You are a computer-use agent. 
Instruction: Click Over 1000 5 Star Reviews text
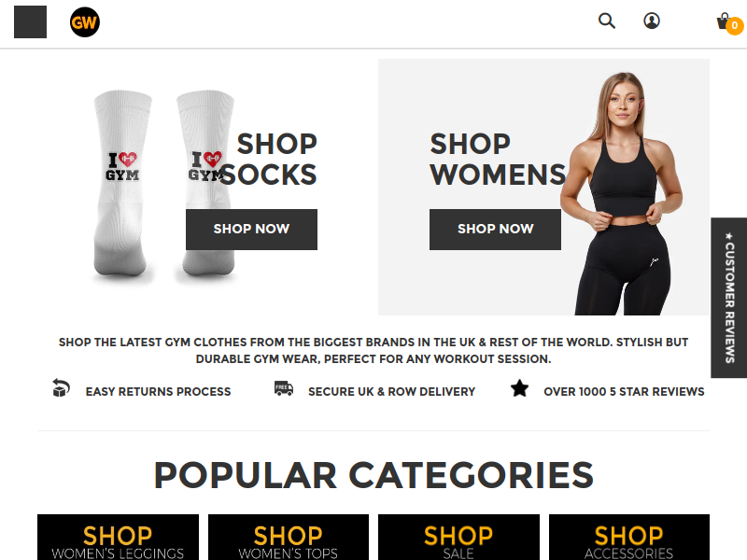point(624,391)
